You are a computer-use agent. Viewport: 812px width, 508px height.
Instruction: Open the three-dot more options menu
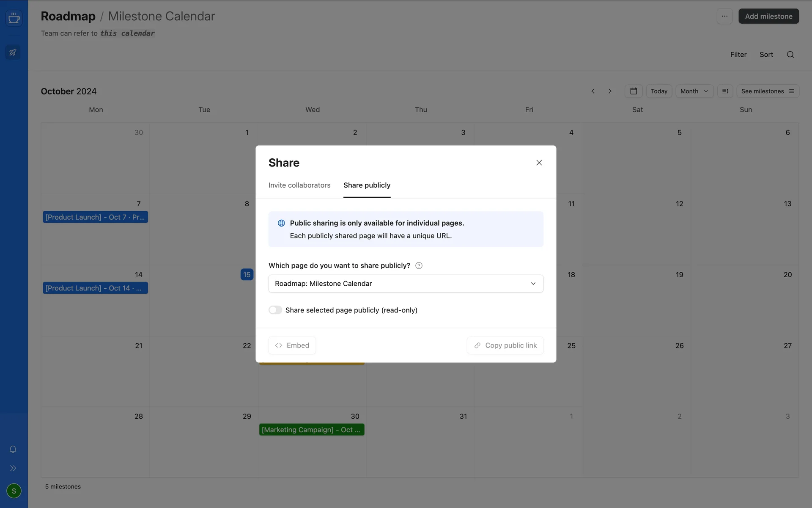[x=724, y=16]
